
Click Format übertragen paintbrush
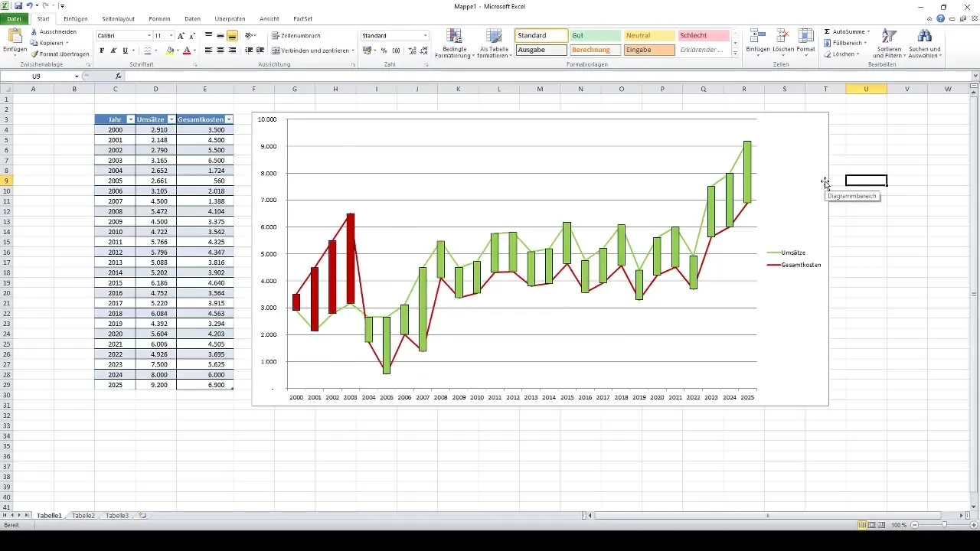[60, 54]
